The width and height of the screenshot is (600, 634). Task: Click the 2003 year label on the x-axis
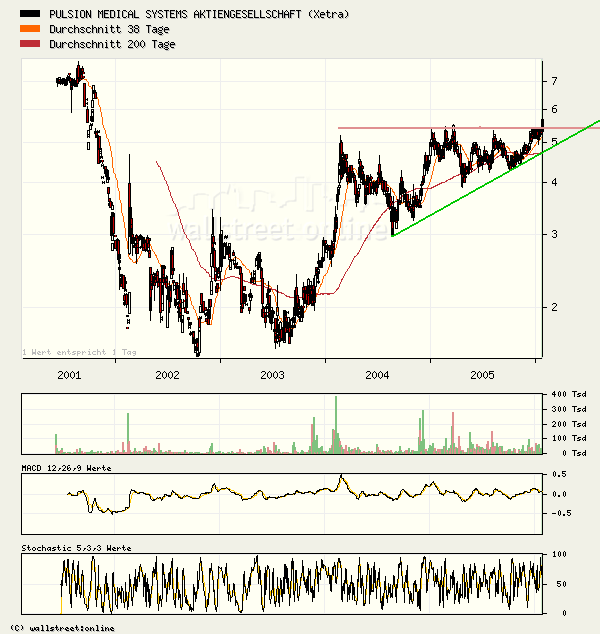272,375
